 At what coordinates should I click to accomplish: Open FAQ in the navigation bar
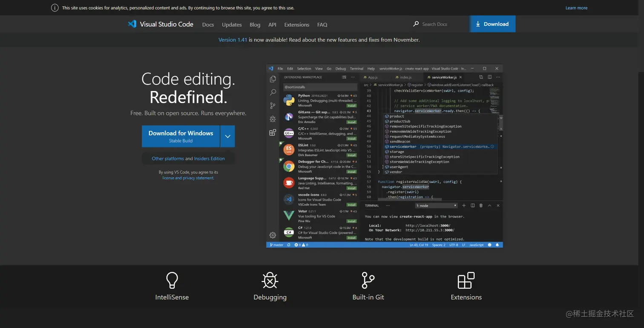pyautogui.click(x=322, y=25)
